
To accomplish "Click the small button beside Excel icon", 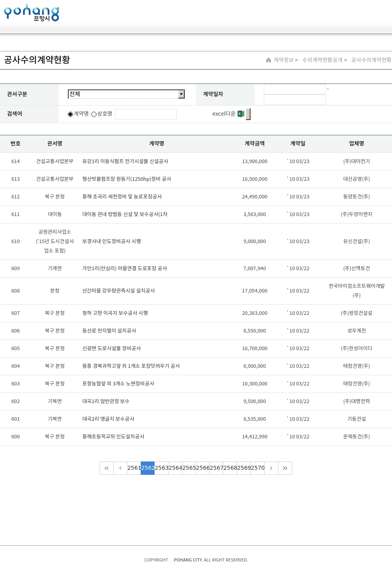I will click(x=248, y=114).
